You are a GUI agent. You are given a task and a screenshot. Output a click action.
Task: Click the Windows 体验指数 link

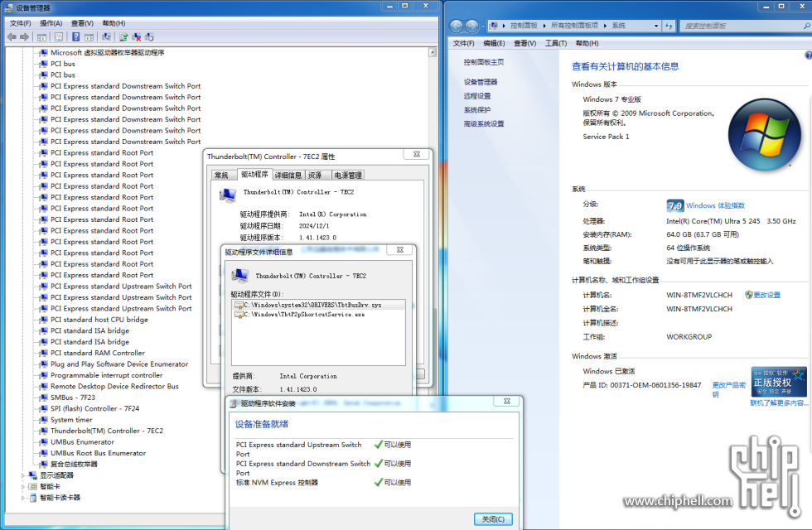(x=715, y=205)
